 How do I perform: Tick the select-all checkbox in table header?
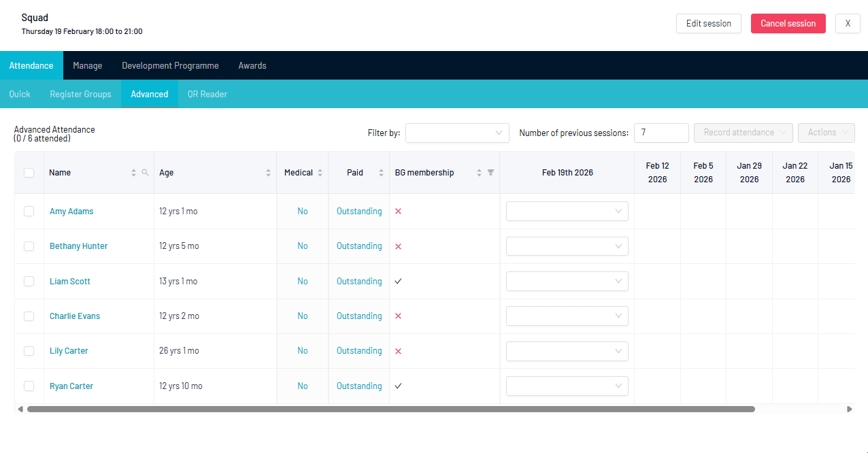click(x=29, y=173)
